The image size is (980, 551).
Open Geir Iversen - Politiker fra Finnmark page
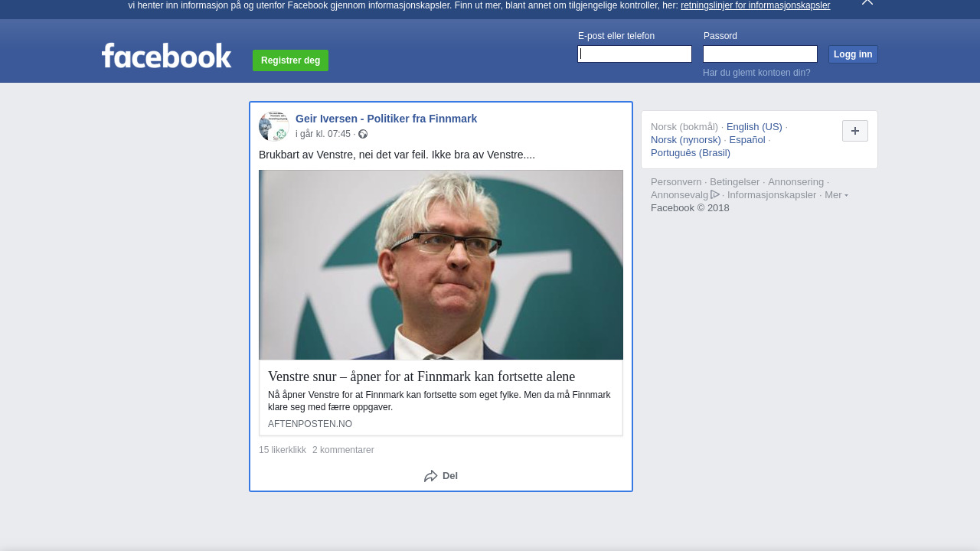pyautogui.click(x=386, y=119)
